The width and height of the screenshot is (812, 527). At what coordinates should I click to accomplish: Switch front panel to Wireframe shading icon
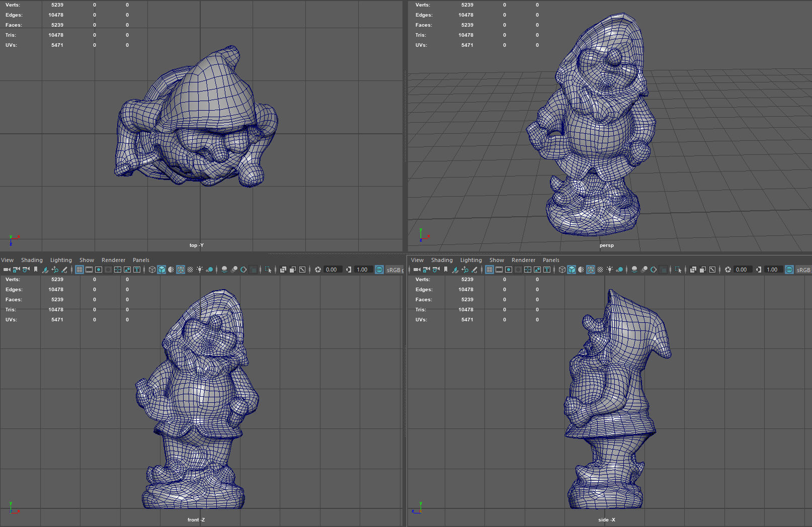pos(152,270)
